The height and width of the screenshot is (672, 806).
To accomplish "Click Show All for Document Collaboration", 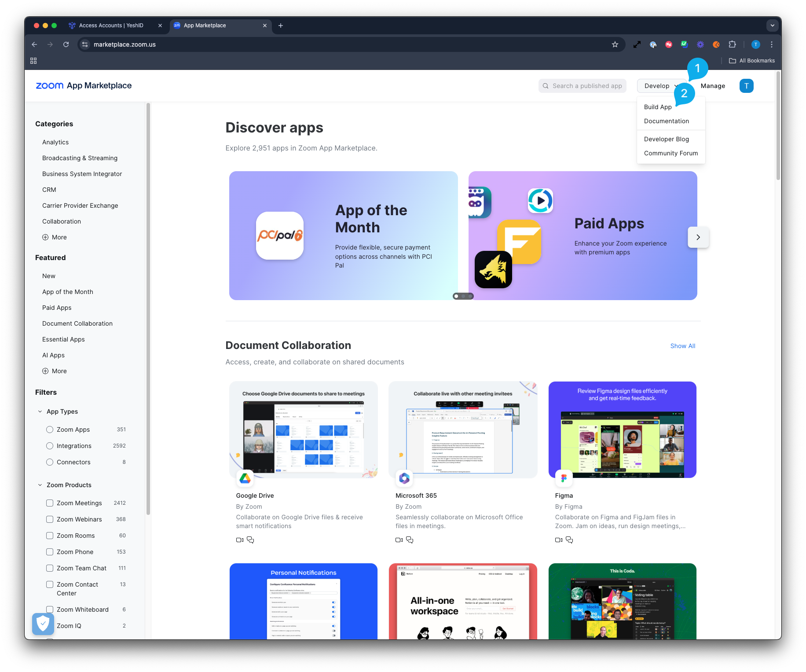I will [x=682, y=346].
